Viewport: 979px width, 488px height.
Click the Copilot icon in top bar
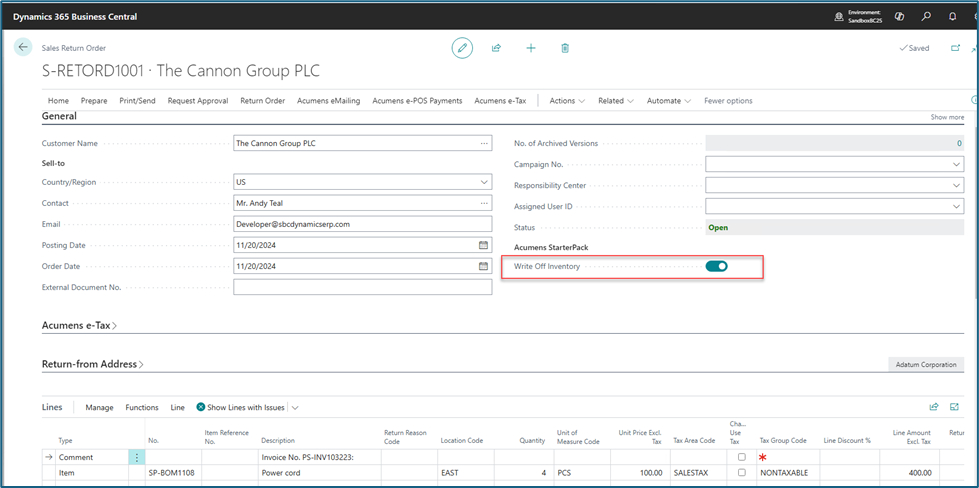[900, 17]
